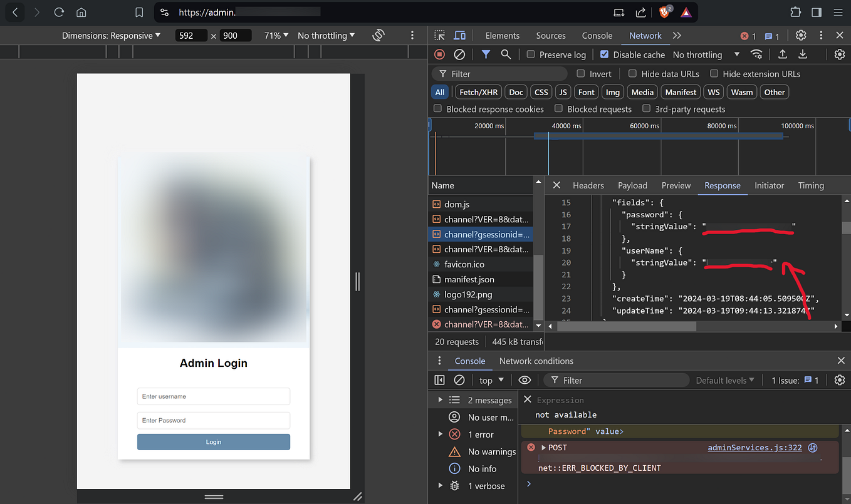851x504 pixels.
Task: Filter requests by Fetch/XHR type
Action: tap(478, 92)
